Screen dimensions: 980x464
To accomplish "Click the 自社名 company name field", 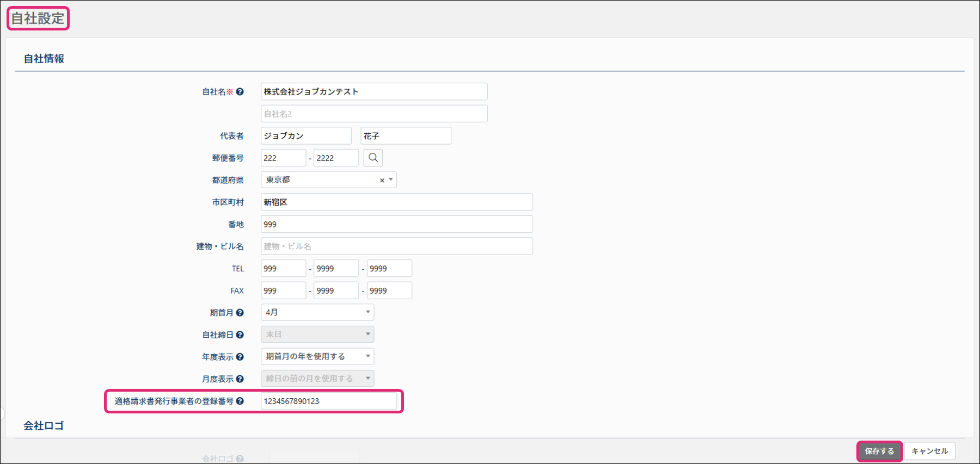I will pyautogui.click(x=373, y=91).
